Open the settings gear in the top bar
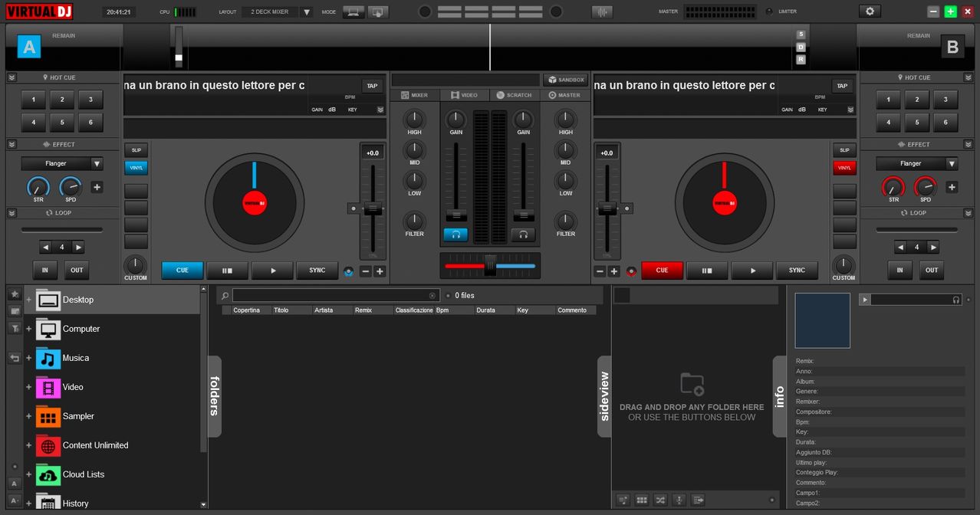 point(870,11)
